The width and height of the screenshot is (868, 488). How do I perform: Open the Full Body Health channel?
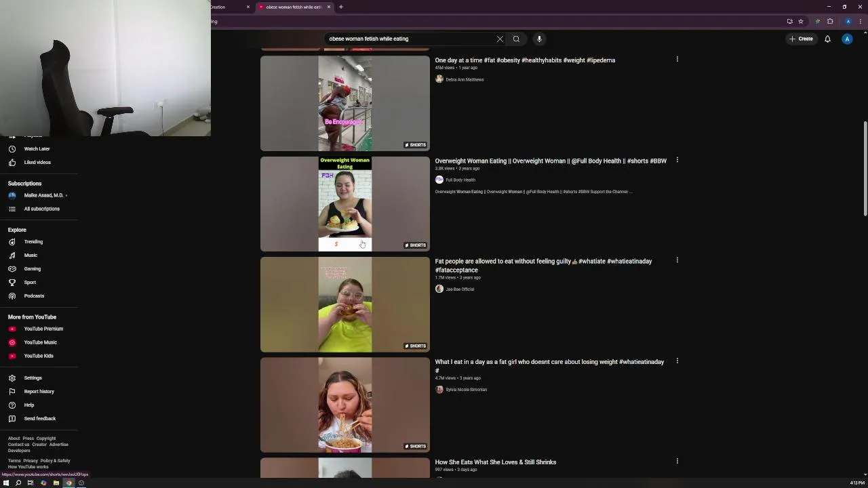[460, 180]
